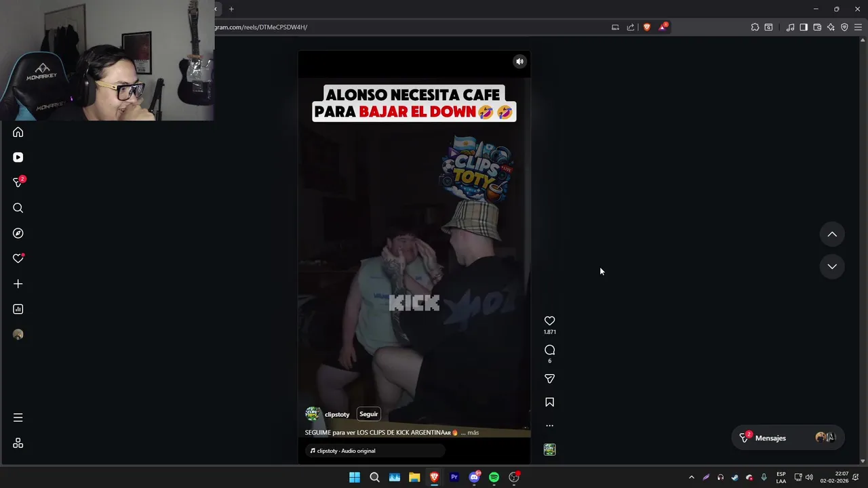Share the reel with paper plane icon
Viewport: 868px width, 488px height.
[550, 379]
